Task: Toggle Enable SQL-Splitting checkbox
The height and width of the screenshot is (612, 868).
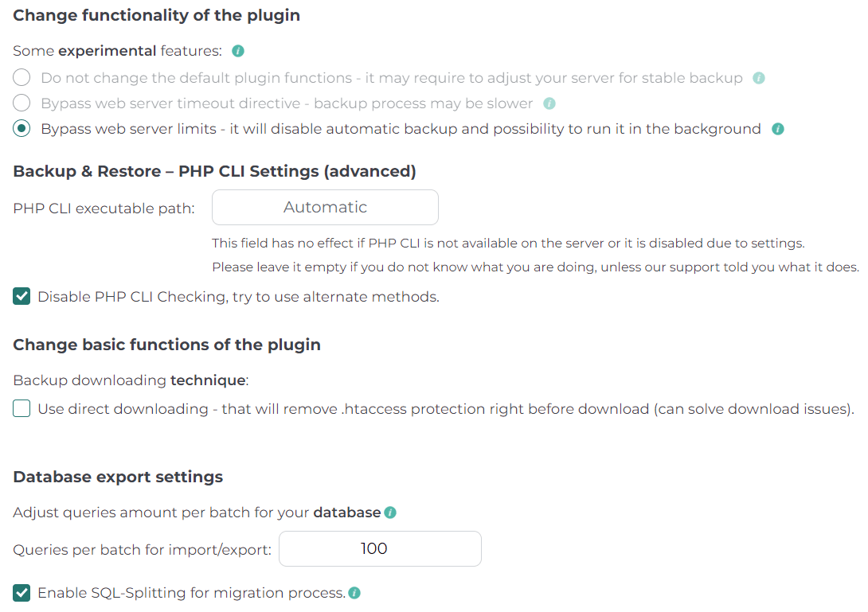Action: [x=22, y=593]
